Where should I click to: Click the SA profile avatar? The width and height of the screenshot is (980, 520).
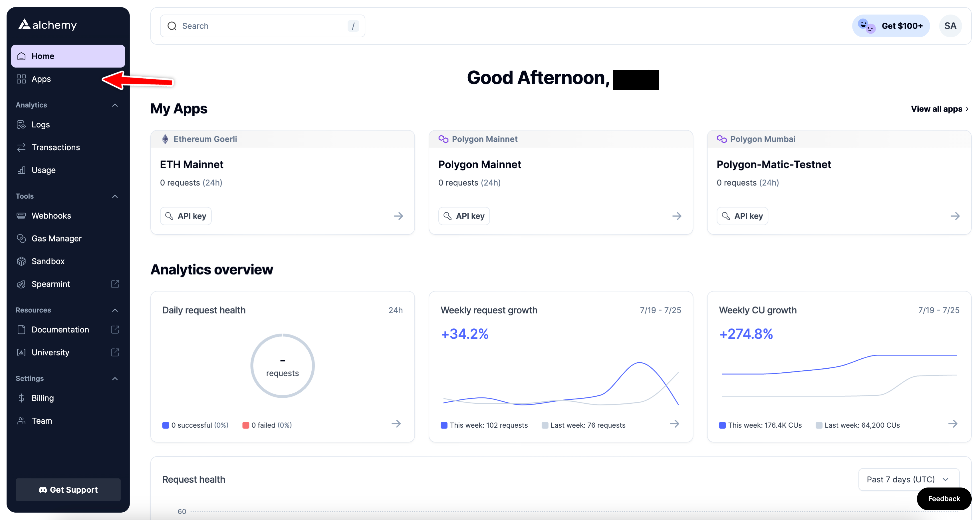click(950, 26)
